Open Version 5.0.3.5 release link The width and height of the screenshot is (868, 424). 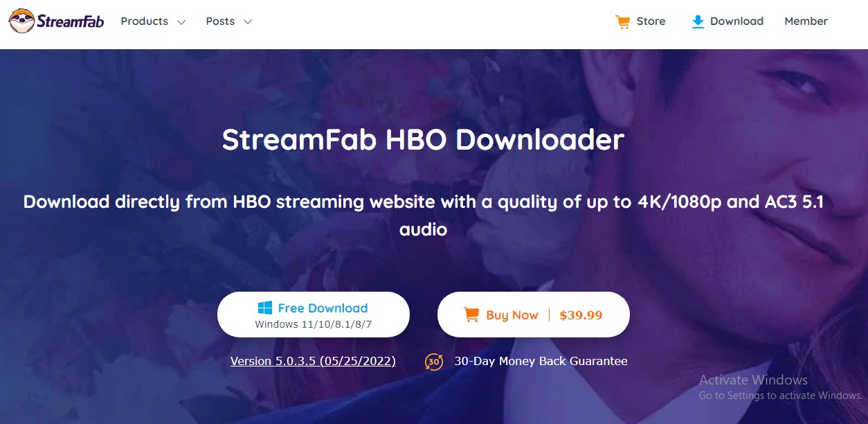[x=313, y=361]
